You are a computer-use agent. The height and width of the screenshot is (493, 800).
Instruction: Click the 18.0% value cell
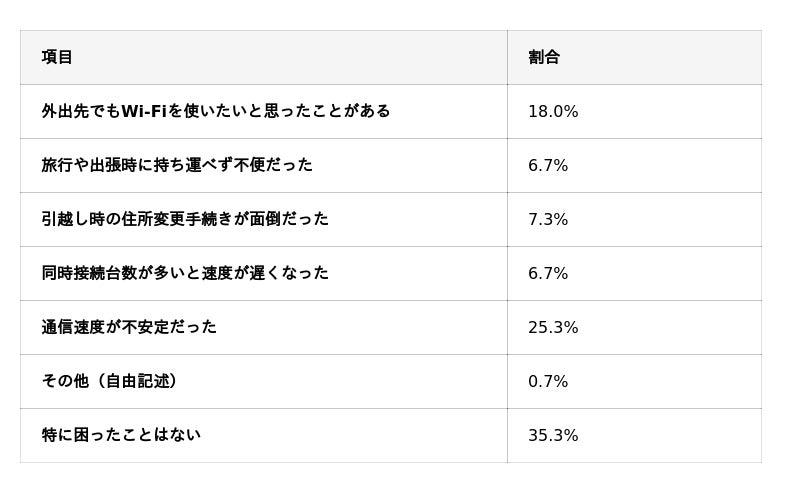point(553,111)
